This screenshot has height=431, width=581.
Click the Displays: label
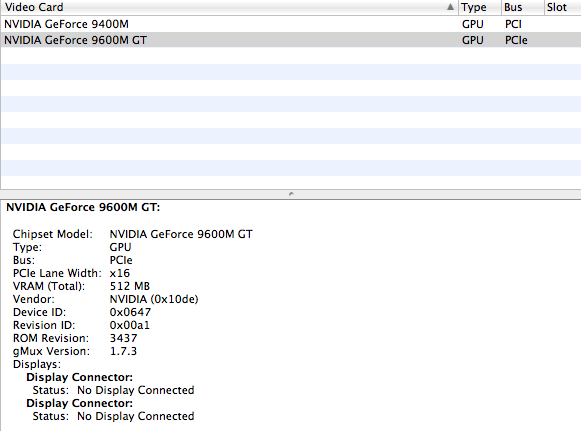(37, 364)
